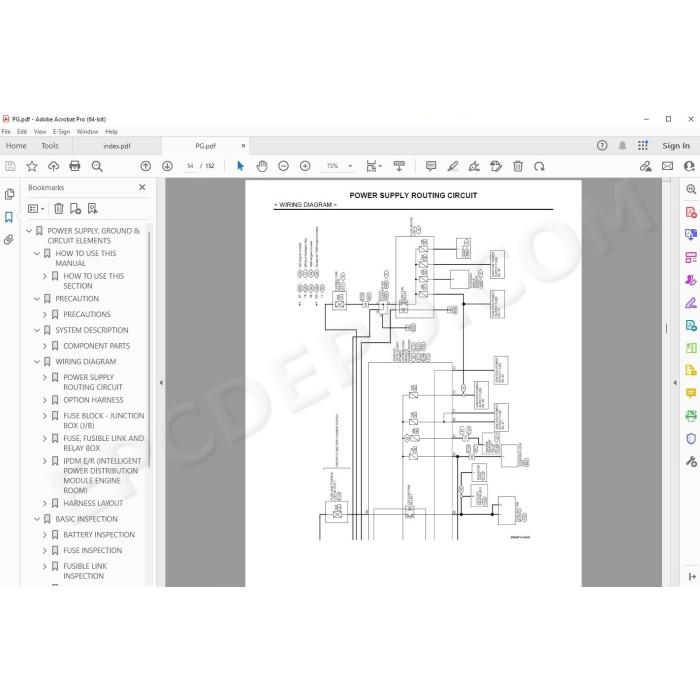
Task: Open FUSIBLE LINK INSPECTION bookmark
Action: [85, 571]
